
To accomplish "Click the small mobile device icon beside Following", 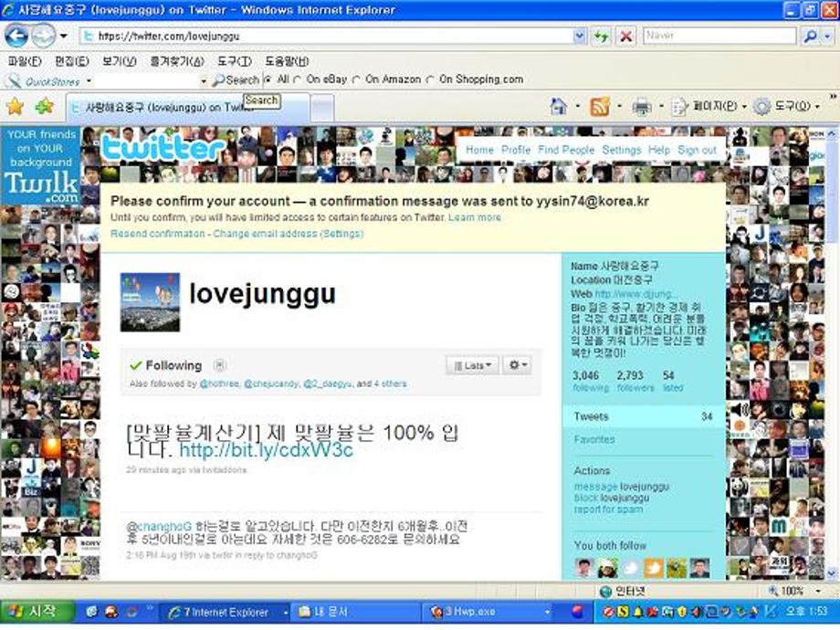I will 219,365.
